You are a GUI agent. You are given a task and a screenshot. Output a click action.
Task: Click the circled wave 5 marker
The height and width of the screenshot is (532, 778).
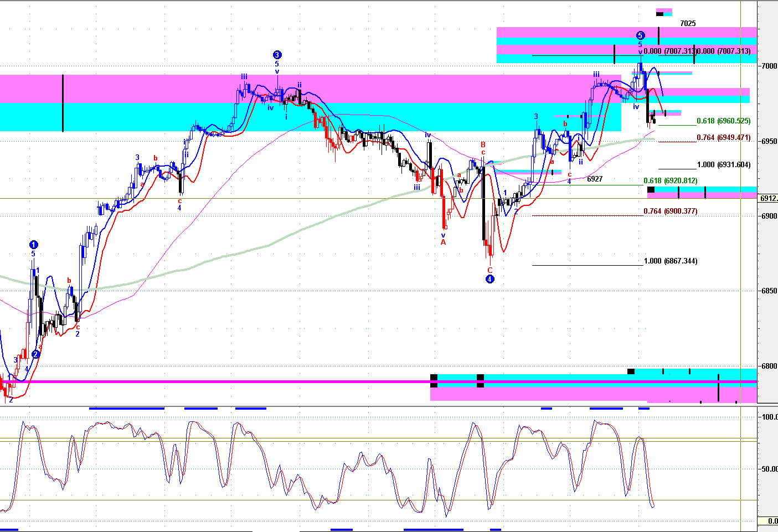click(640, 35)
